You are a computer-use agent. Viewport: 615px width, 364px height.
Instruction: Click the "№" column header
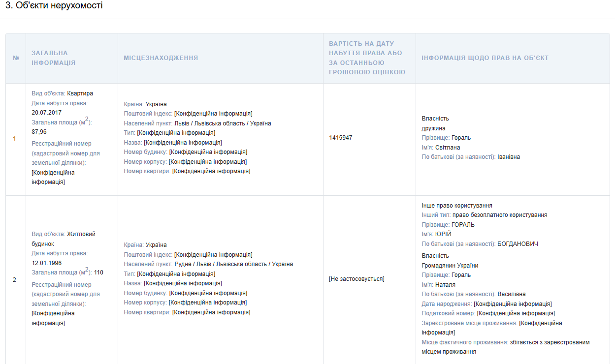(x=16, y=58)
